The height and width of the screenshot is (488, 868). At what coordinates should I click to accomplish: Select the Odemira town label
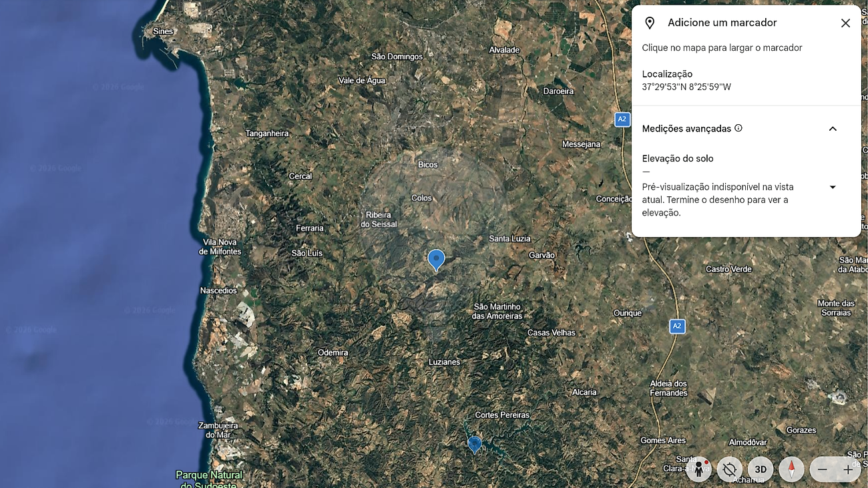click(x=333, y=352)
